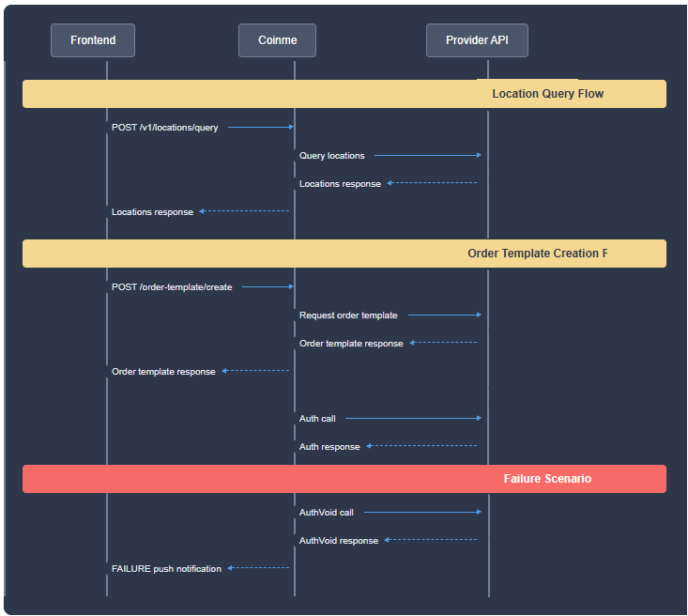Click the Location Query Flow banner
Viewport: 688px width, 616px height.
pos(344,94)
